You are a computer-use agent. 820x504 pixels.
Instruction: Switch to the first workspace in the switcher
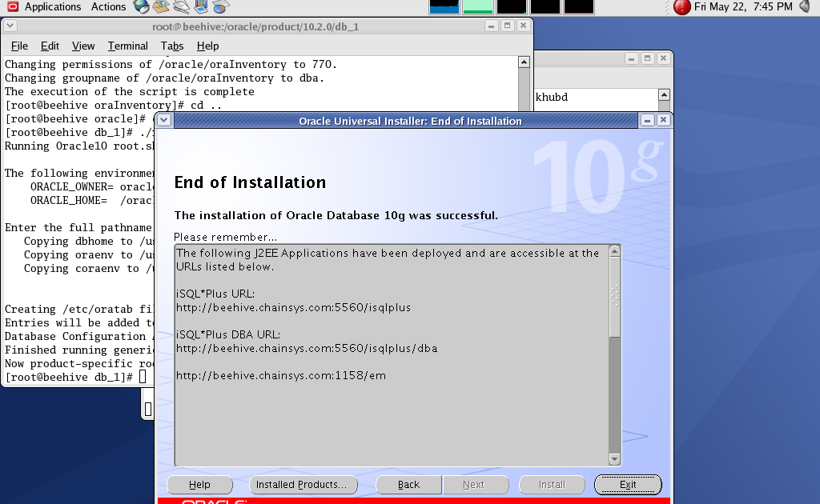[444, 6]
